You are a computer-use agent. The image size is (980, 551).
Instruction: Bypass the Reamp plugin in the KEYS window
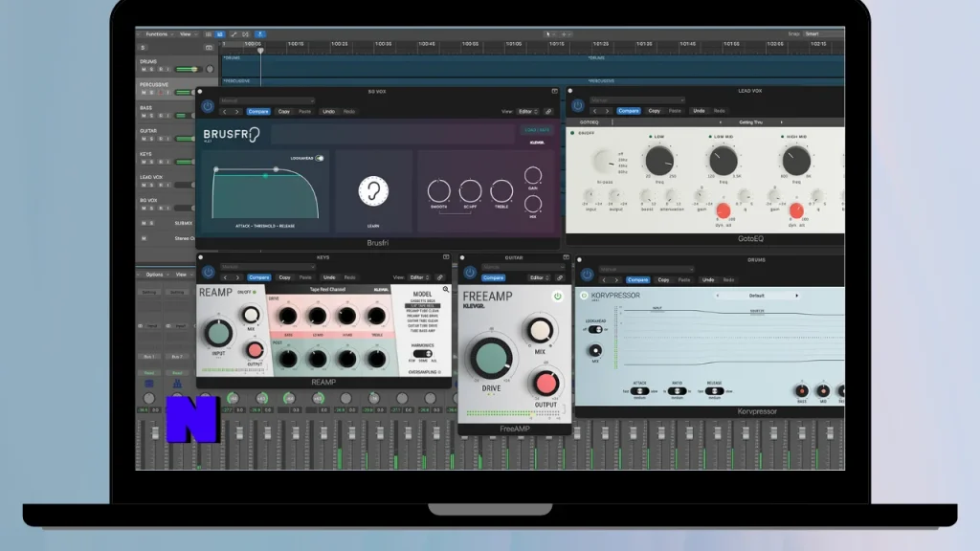pyautogui.click(x=208, y=272)
